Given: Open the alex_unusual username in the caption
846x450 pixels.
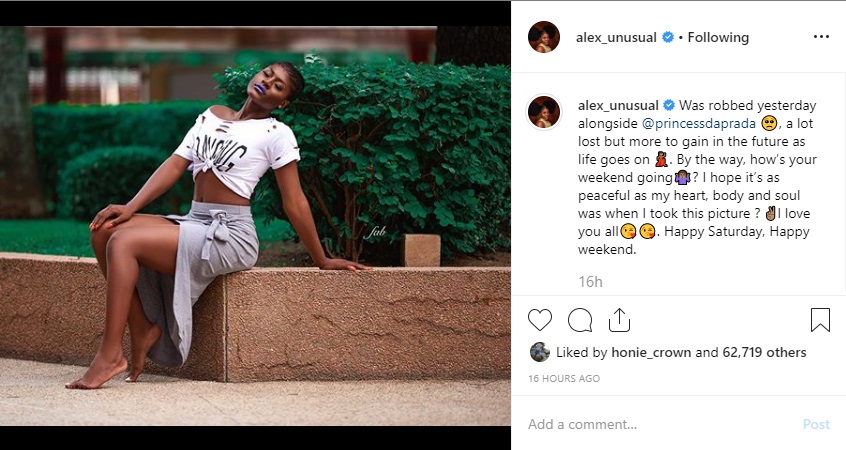Looking at the screenshot, I should click(x=617, y=105).
